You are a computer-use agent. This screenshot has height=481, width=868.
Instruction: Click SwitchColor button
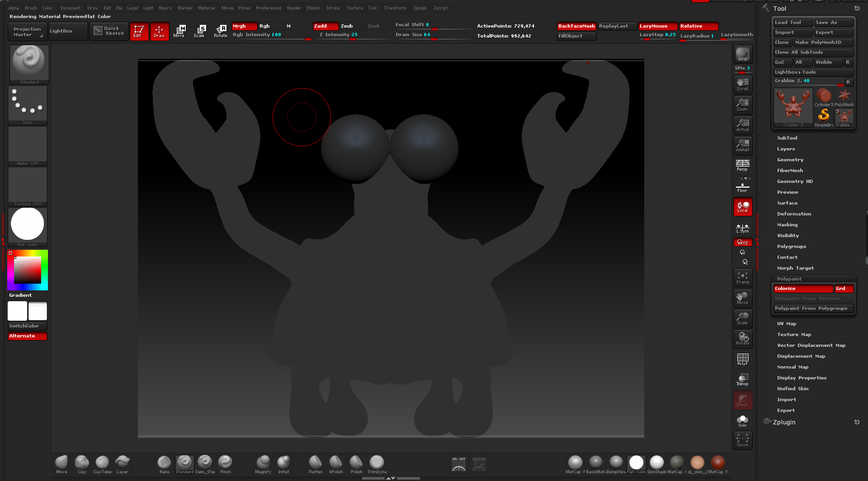coord(28,326)
